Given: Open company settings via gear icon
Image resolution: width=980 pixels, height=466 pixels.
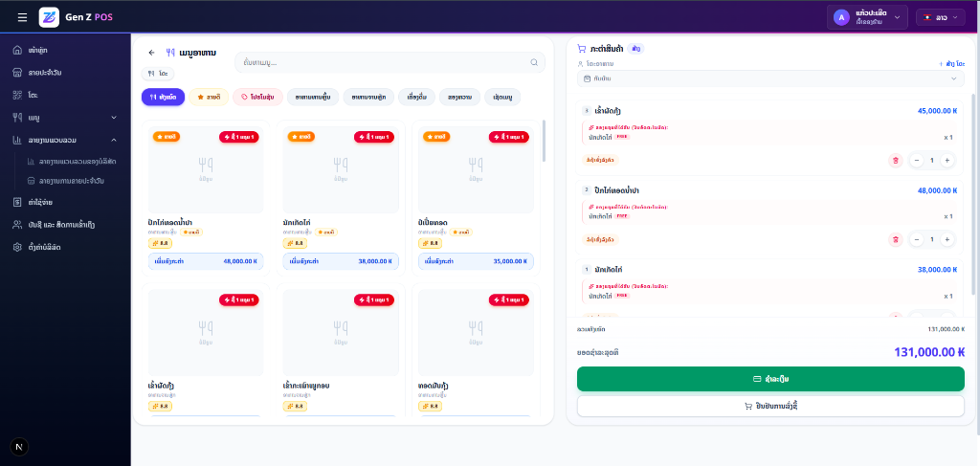Looking at the screenshot, I should click(17, 247).
